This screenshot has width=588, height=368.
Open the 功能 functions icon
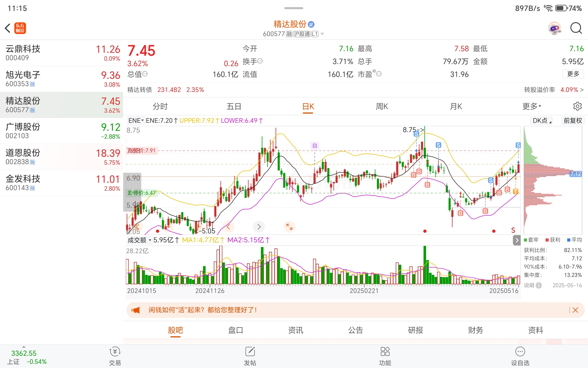[x=385, y=356]
